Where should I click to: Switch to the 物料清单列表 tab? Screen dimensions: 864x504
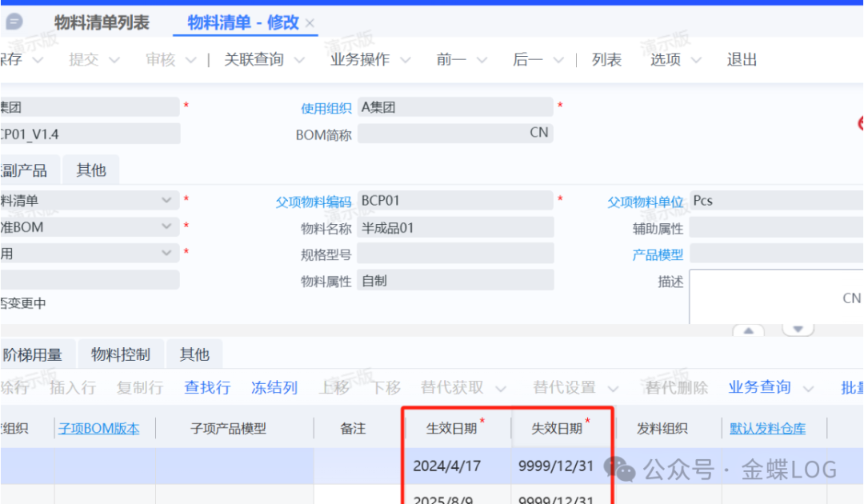(x=102, y=22)
